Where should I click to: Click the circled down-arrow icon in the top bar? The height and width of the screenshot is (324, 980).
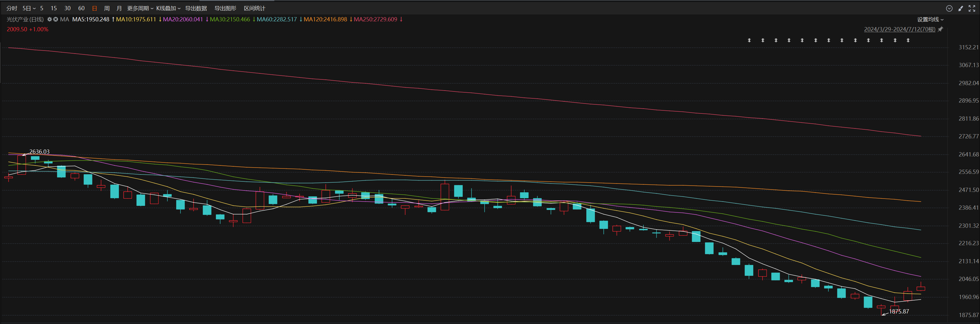point(949,8)
